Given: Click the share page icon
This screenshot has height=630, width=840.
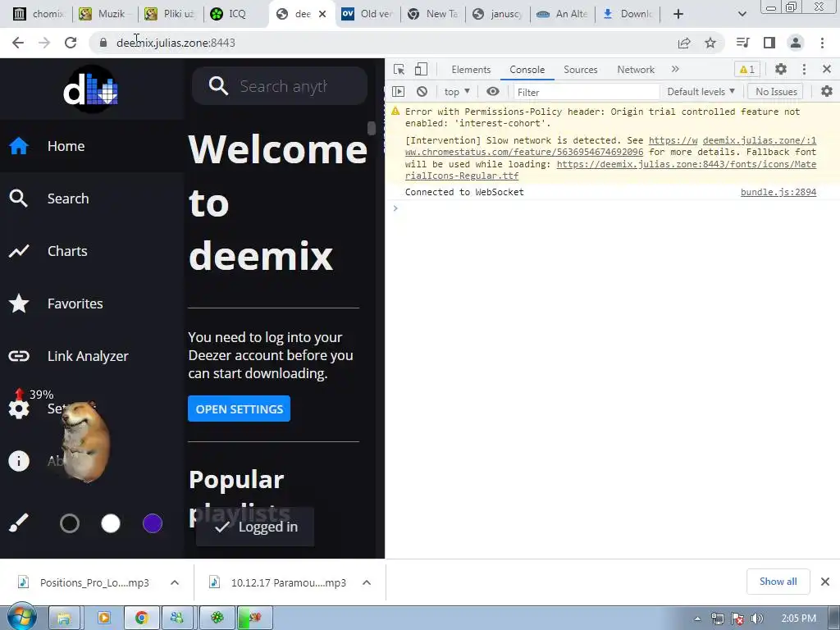Looking at the screenshot, I should (x=684, y=43).
